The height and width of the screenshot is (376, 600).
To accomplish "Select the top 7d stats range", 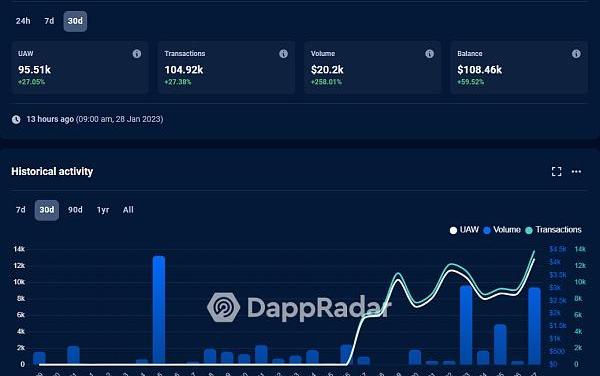I will click(49, 21).
